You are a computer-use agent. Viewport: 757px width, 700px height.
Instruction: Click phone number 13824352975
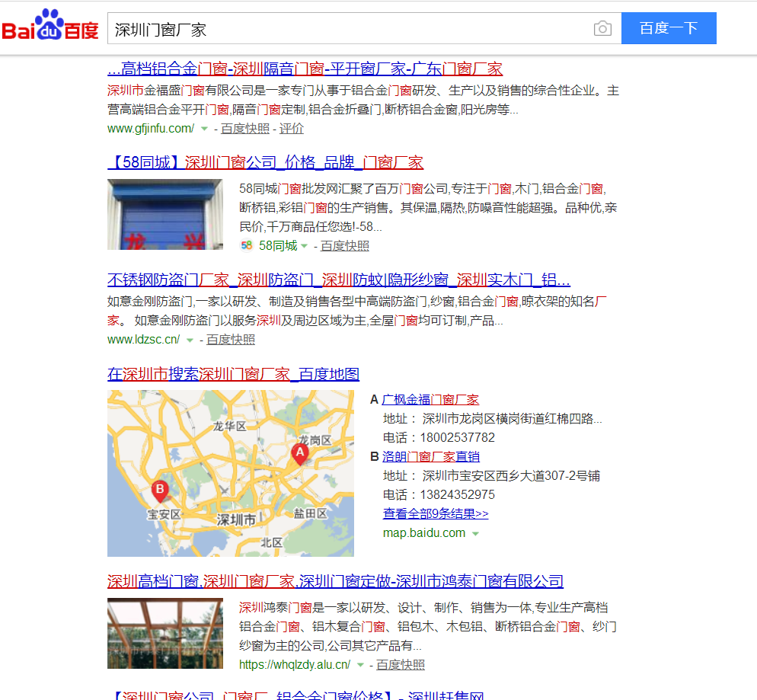(x=457, y=495)
